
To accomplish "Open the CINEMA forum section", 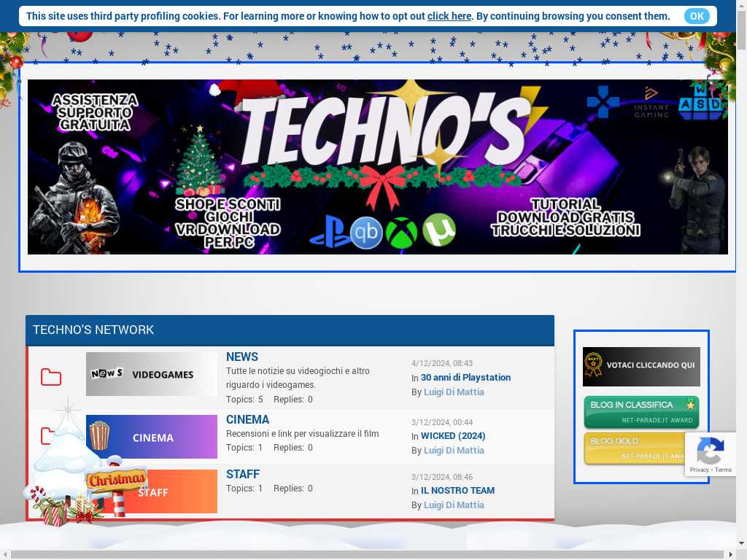I will (248, 419).
